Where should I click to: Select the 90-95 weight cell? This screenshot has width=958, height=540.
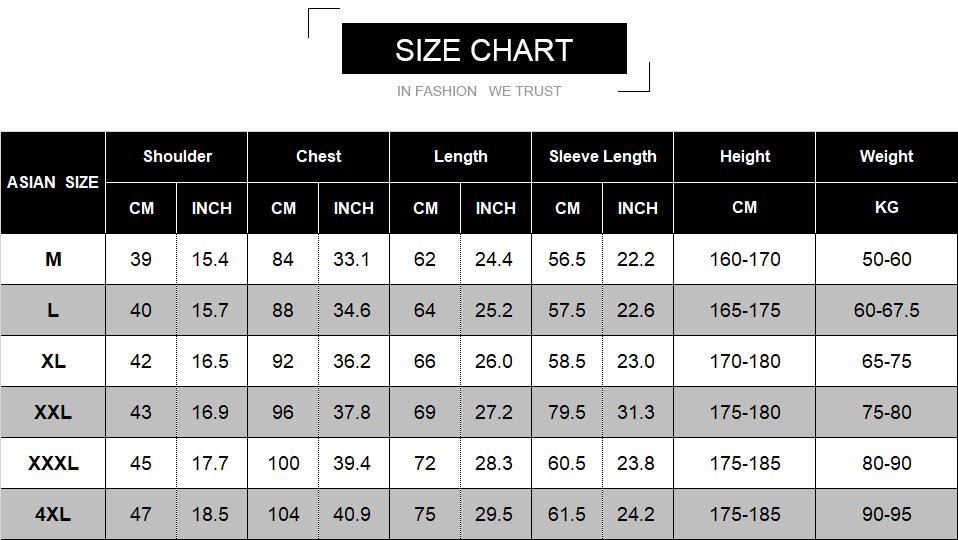887,514
